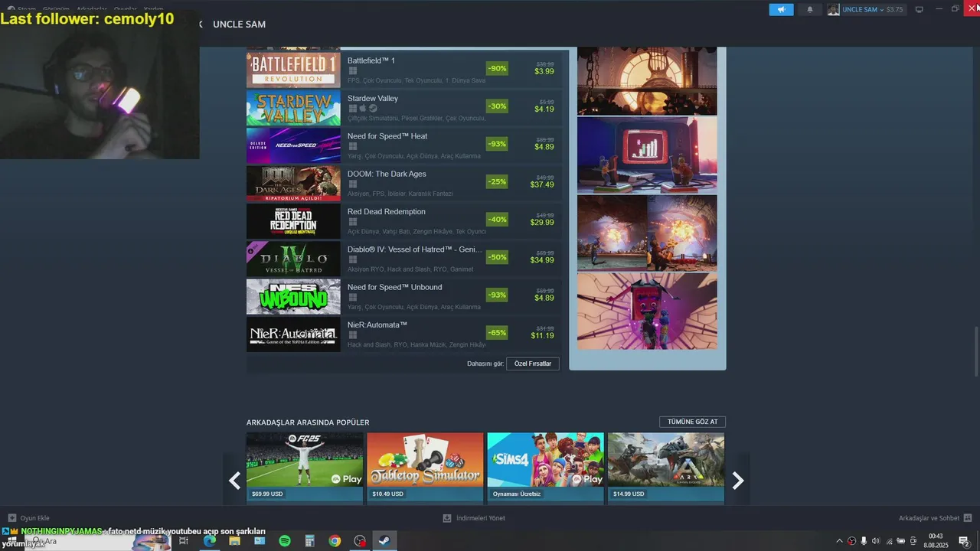
Task: Open File Explorer from the taskbar
Action: coord(234,541)
